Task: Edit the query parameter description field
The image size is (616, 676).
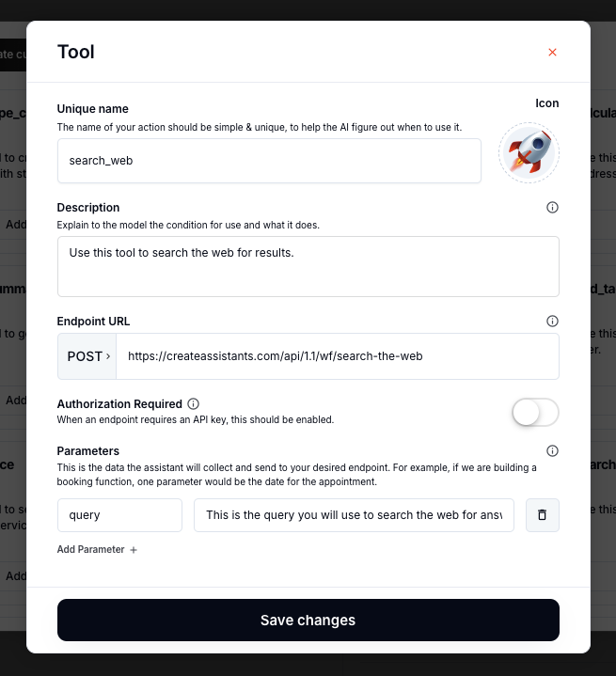Action: click(354, 515)
